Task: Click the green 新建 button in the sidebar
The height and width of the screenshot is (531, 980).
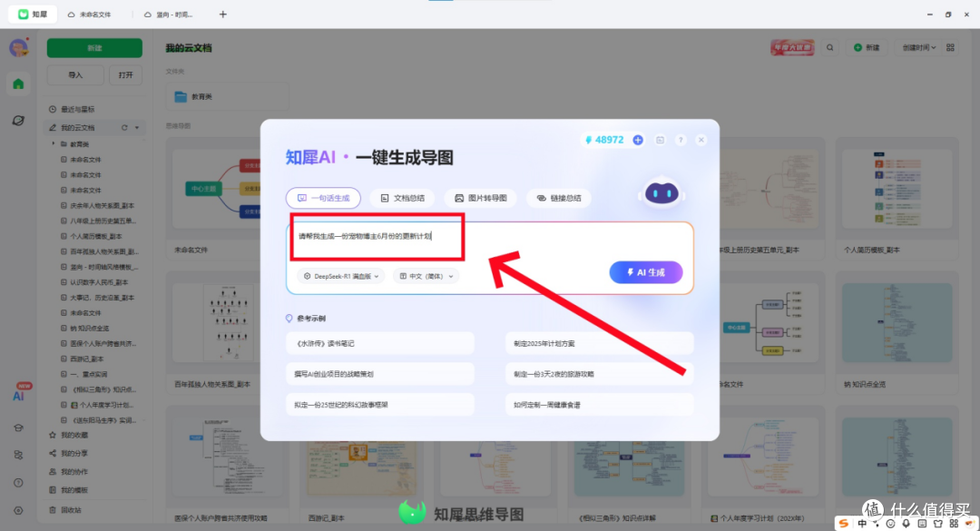Action: click(x=94, y=48)
